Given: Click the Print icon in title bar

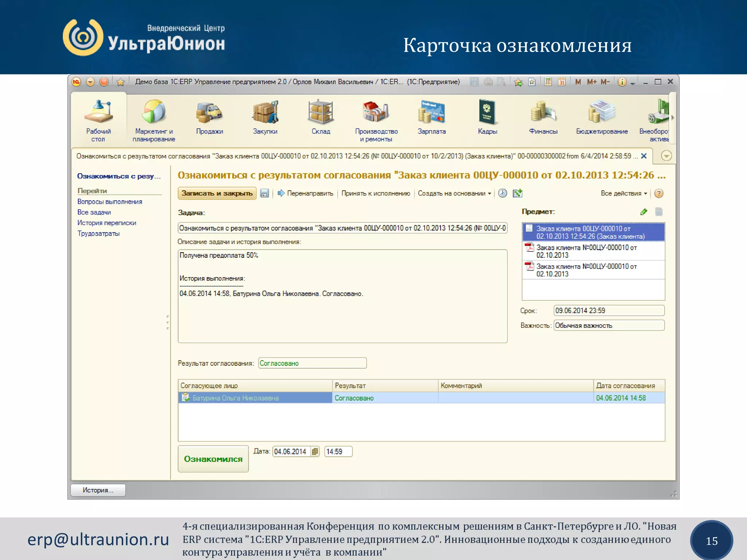Looking at the screenshot, I should [x=488, y=82].
